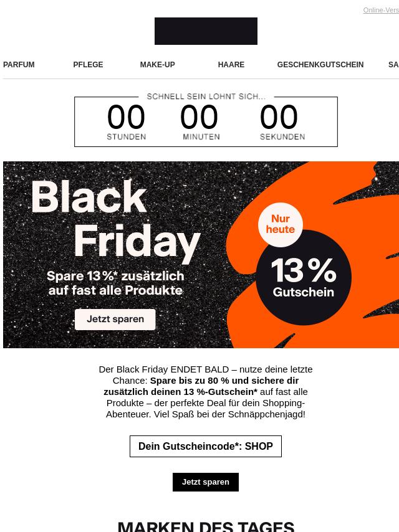Screen dimensions: 399x532
Task: Click the black brand logo header
Action: click(206, 31)
